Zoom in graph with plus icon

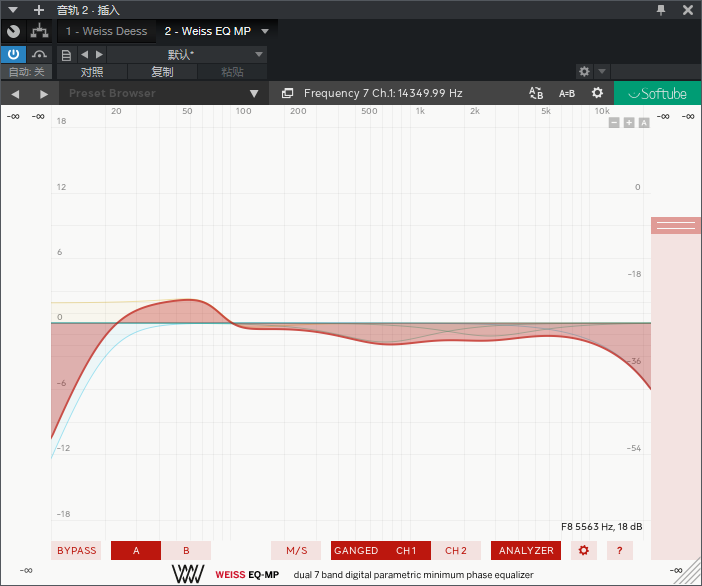coord(629,123)
